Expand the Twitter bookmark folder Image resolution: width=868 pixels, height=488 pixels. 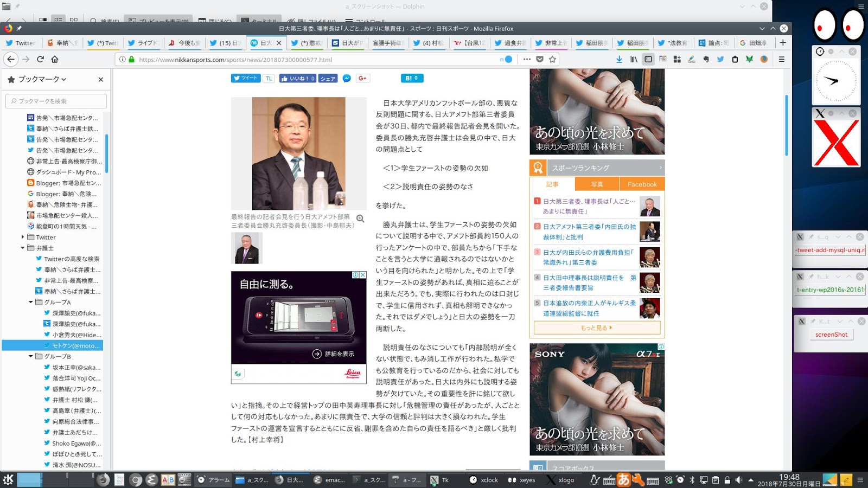click(x=23, y=237)
